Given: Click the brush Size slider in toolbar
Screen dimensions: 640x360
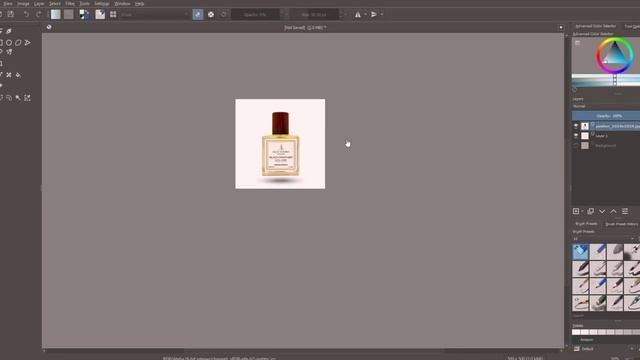Looking at the screenshot, I should [x=314, y=14].
